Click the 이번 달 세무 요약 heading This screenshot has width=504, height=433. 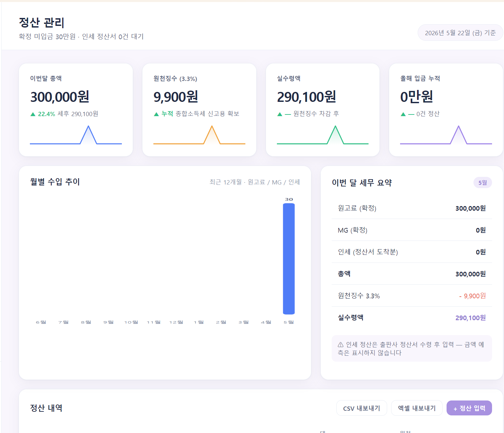pyautogui.click(x=362, y=182)
